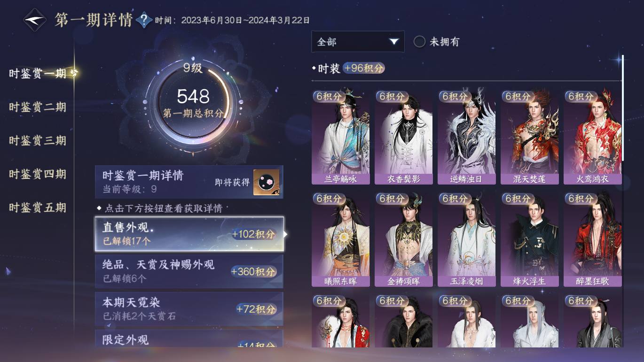The image size is (644, 362).
Task: Select the 兰亭觞咏 outfit thumbnail
Action: coord(340,136)
